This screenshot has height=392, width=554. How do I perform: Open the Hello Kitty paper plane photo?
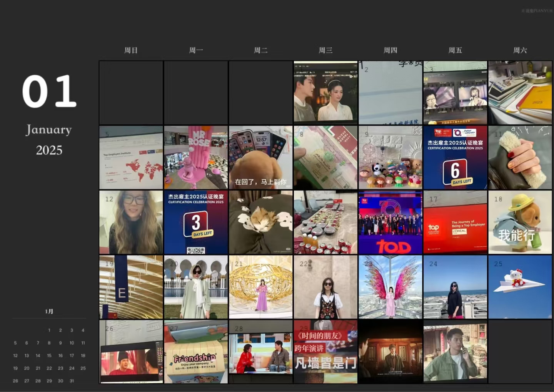pyautogui.click(x=520, y=287)
